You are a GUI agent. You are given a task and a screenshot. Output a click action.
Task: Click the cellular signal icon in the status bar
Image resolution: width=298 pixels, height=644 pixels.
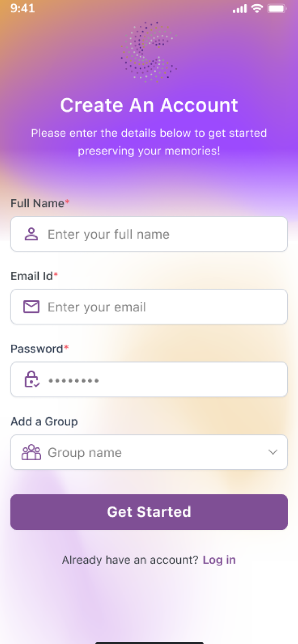coord(240,8)
